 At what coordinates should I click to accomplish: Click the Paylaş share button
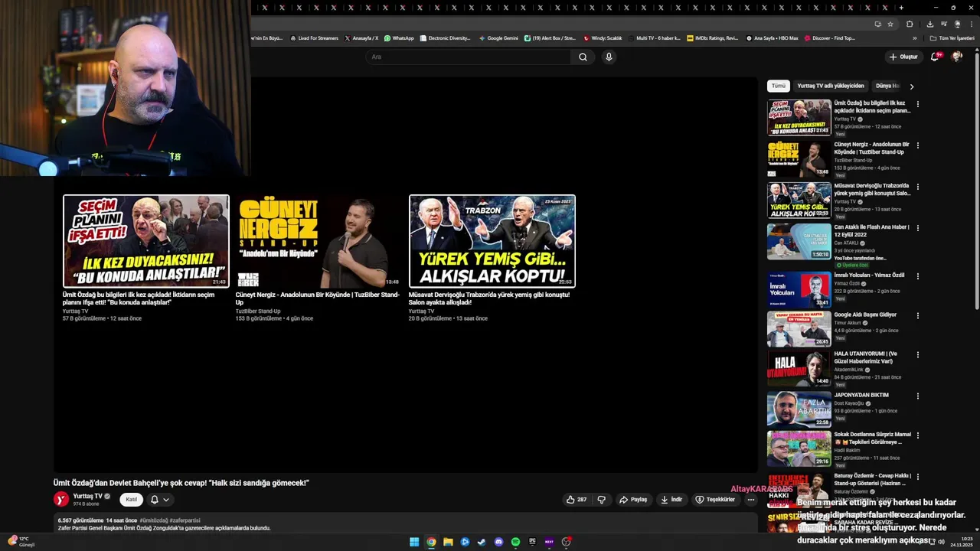tap(633, 500)
